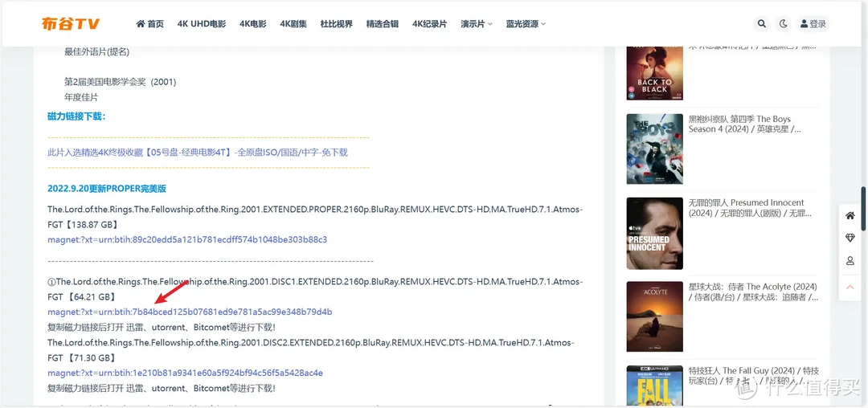This screenshot has width=868, height=408.
Task: Click the page vertical scrollbar thumb
Action: [x=862, y=209]
